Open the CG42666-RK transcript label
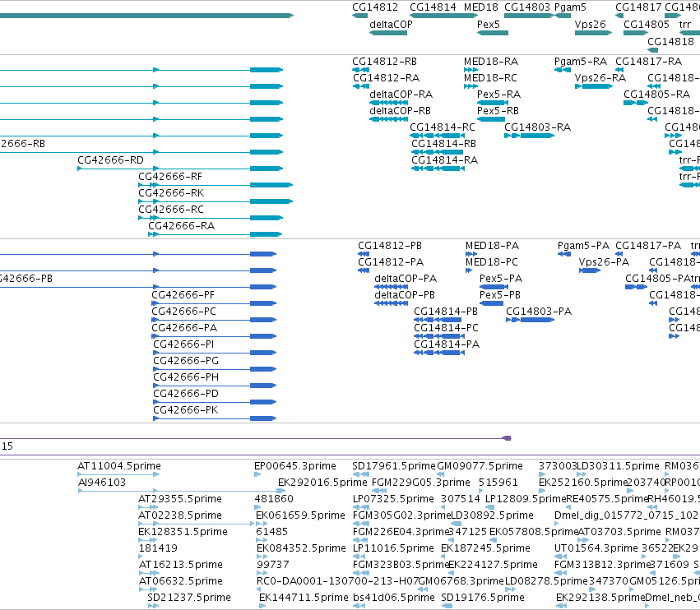 [171, 192]
